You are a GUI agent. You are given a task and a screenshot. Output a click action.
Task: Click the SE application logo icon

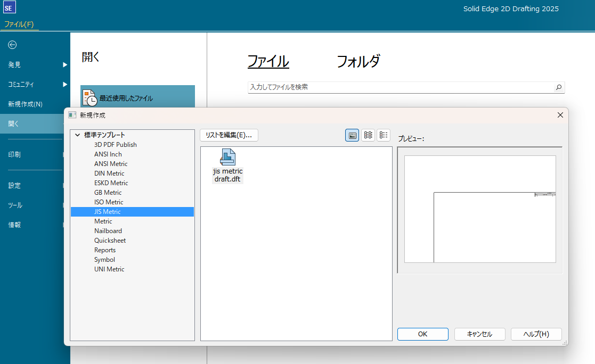pyautogui.click(x=9, y=7)
